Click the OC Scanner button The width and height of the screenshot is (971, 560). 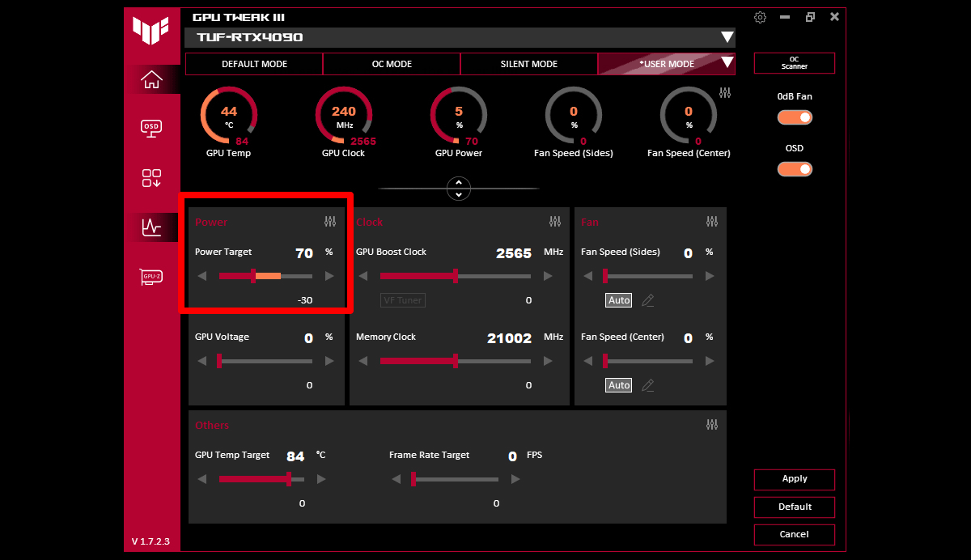coord(795,63)
